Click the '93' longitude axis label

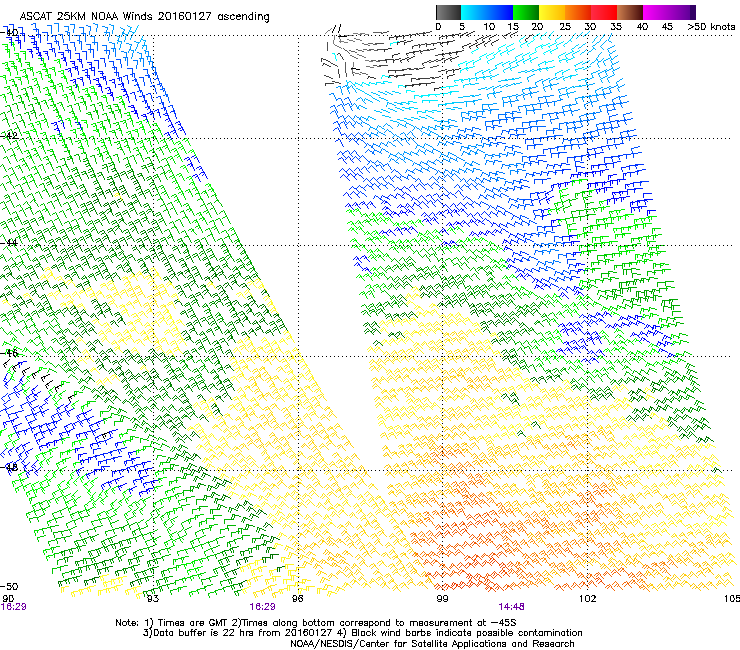tap(152, 599)
